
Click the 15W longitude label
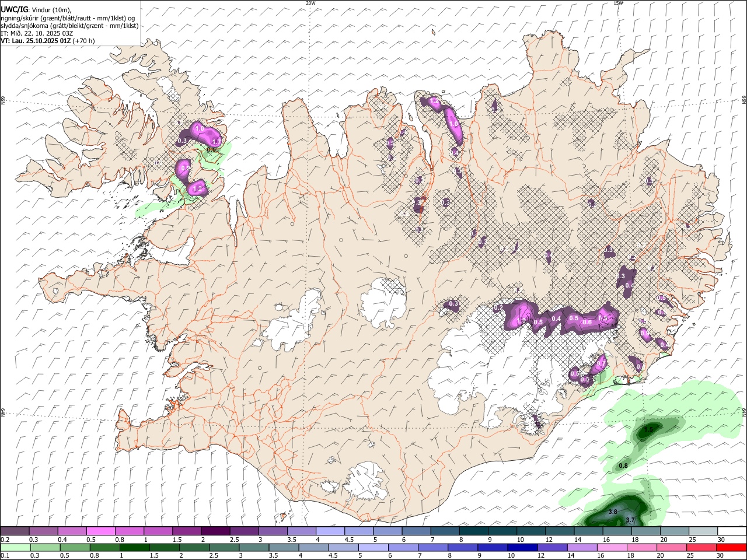pos(618,3)
